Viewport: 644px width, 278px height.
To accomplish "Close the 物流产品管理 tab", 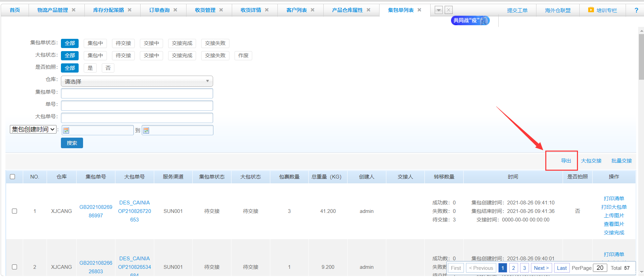I will tap(74, 10).
